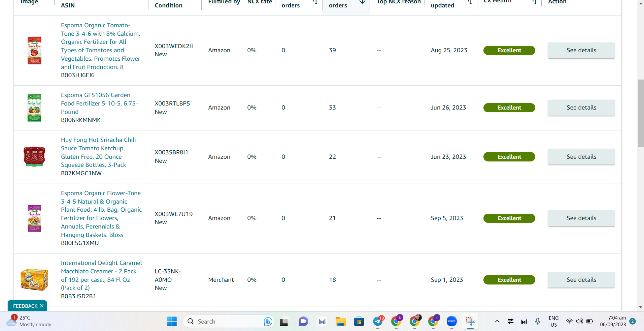The height and width of the screenshot is (331, 644).
Task: Open the clock and calendar flyout
Action: point(613,321)
